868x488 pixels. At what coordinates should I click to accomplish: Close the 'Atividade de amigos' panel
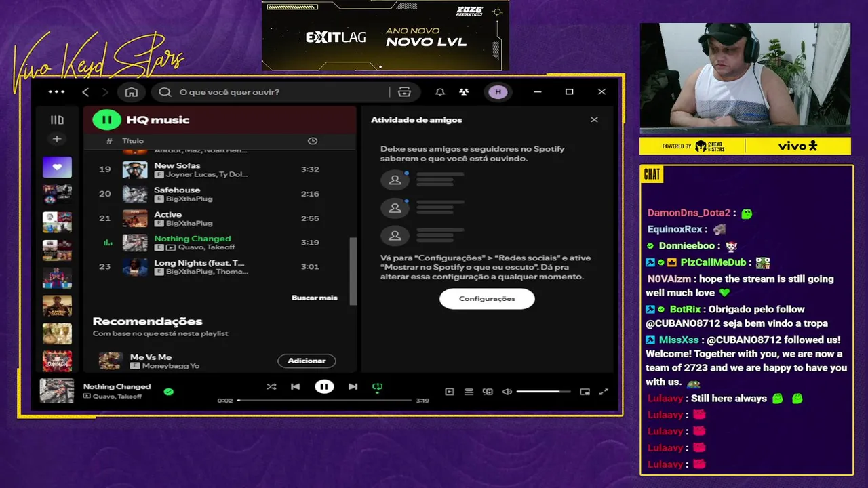[x=594, y=120]
